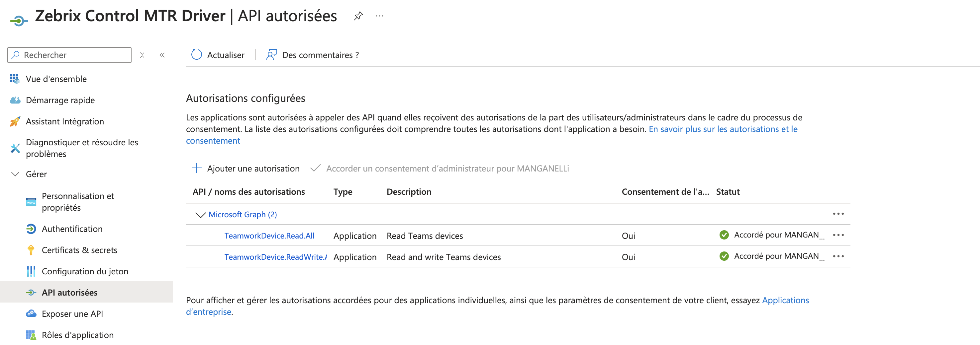Image resolution: width=980 pixels, height=345 pixels.
Task: Open the Microsoft Graph row ellipsis menu
Action: [838, 214]
